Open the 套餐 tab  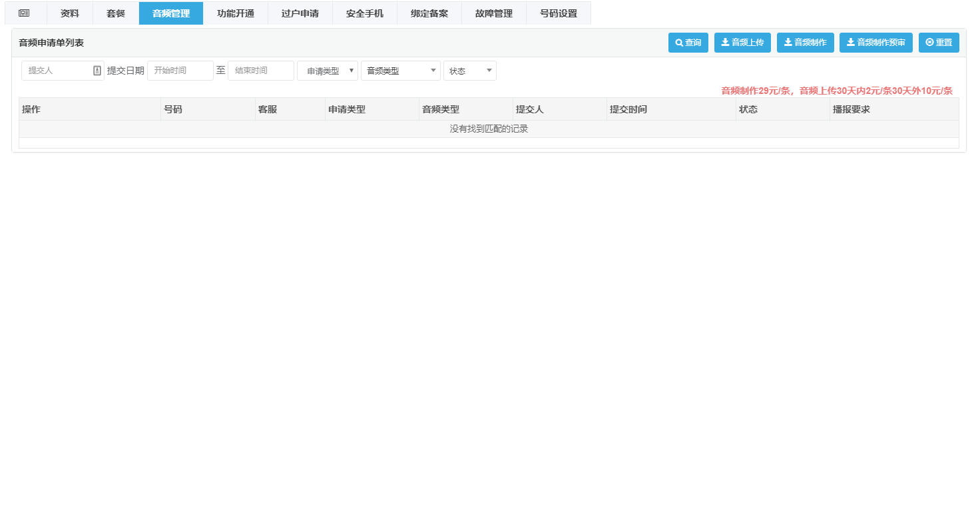116,13
